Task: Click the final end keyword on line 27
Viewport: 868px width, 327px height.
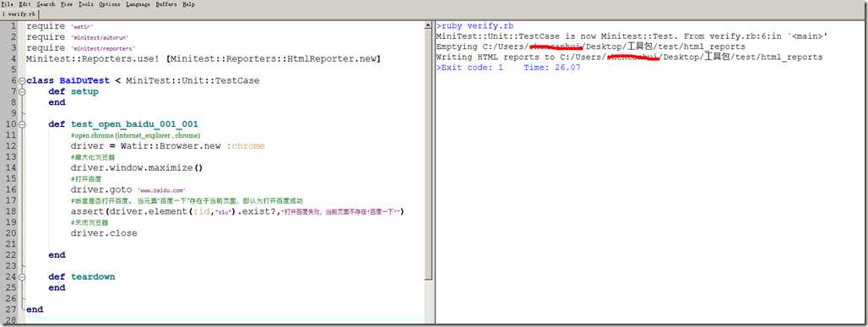Action: tap(35, 310)
